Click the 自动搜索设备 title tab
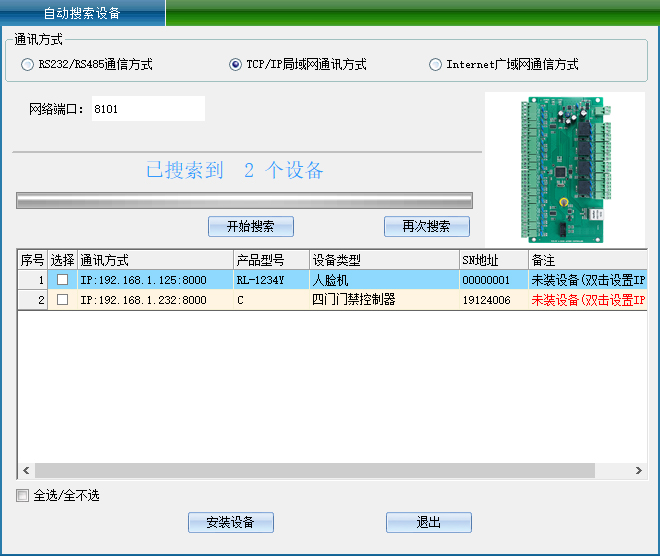Screen dimensions: 660x556 [x=82, y=13]
